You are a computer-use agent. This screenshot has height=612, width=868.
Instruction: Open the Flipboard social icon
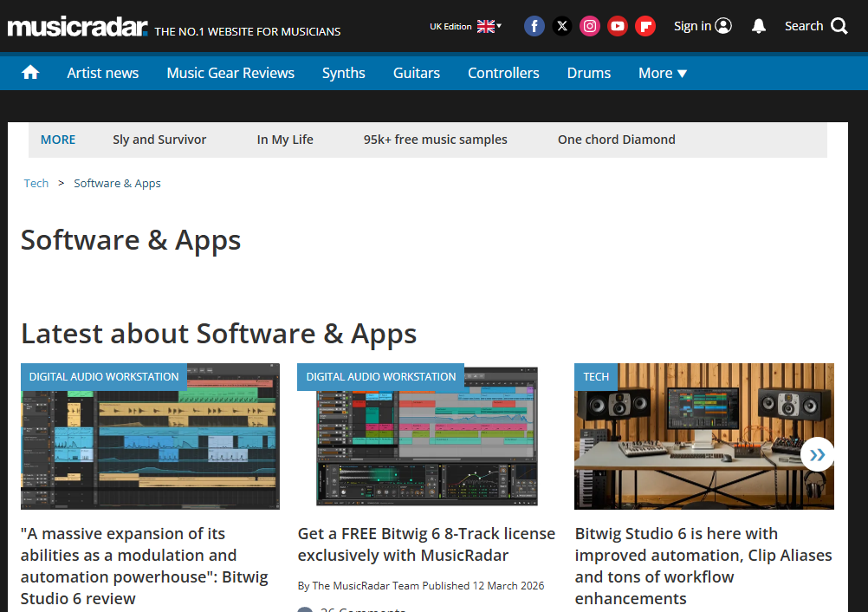pyautogui.click(x=645, y=26)
